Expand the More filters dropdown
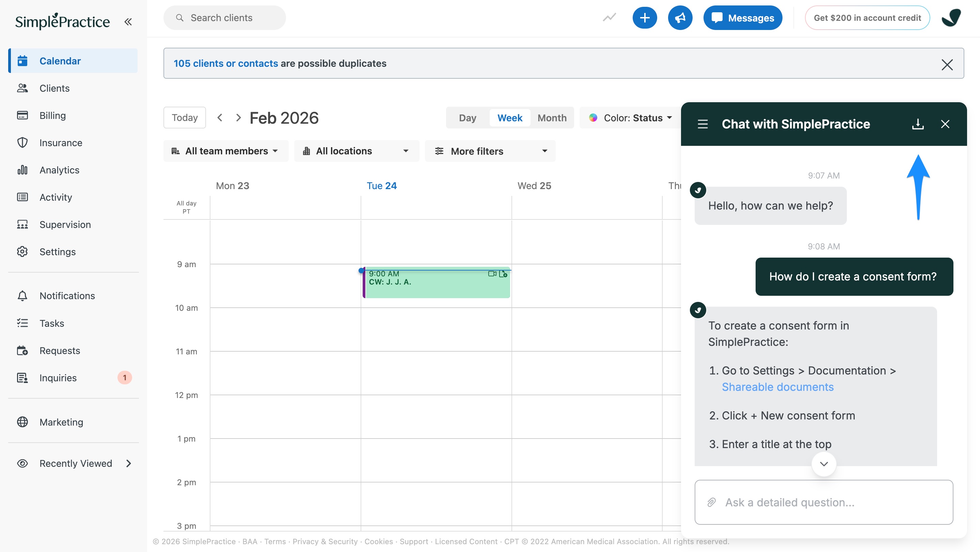Image resolution: width=980 pixels, height=552 pixels. point(490,151)
